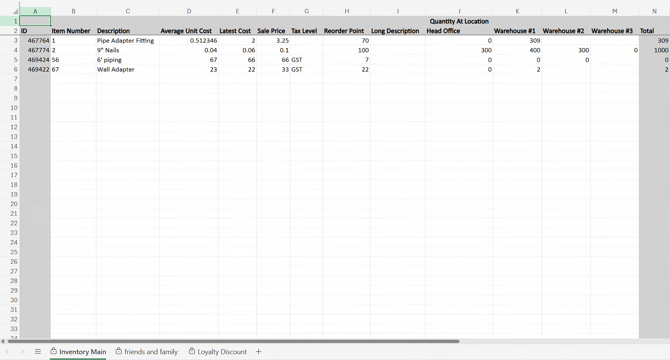Select sale price cell 3.25
The height and width of the screenshot is (360, 670).
coord(273,41)
